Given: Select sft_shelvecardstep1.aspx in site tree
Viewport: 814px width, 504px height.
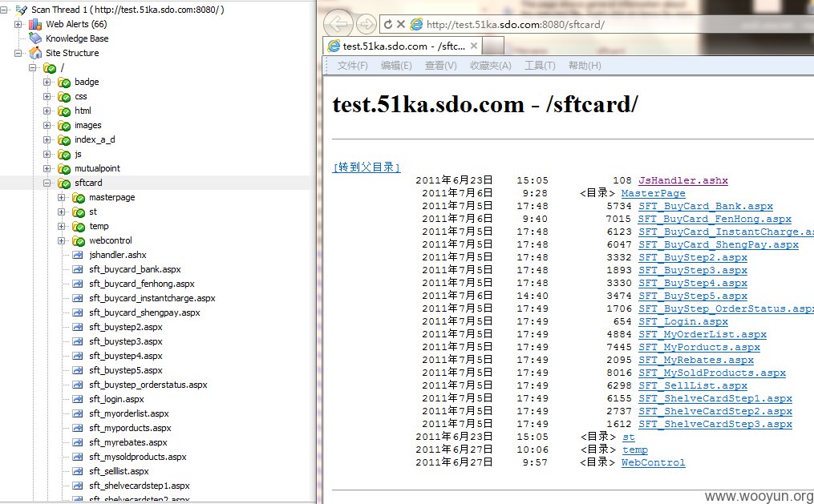Looking at the screenshot, I should point(139,486).
